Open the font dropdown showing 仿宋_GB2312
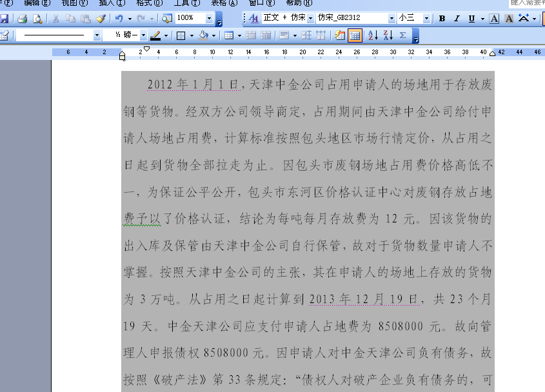 click(391, 18)
